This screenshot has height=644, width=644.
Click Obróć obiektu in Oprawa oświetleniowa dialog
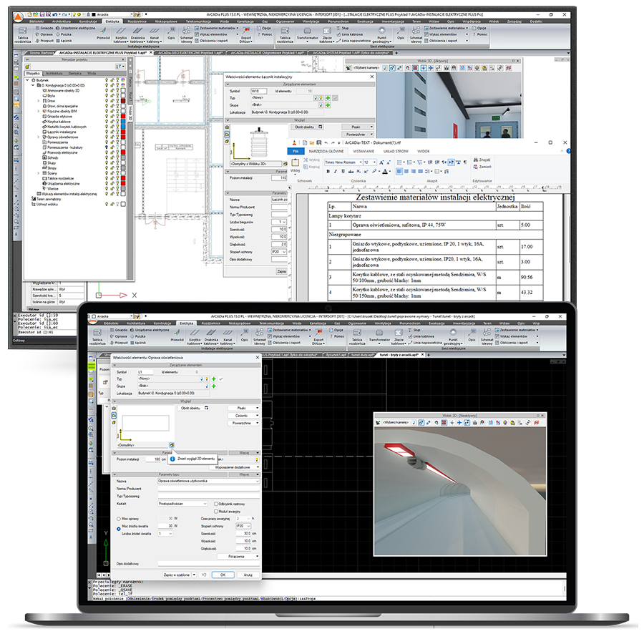point(193,408)
